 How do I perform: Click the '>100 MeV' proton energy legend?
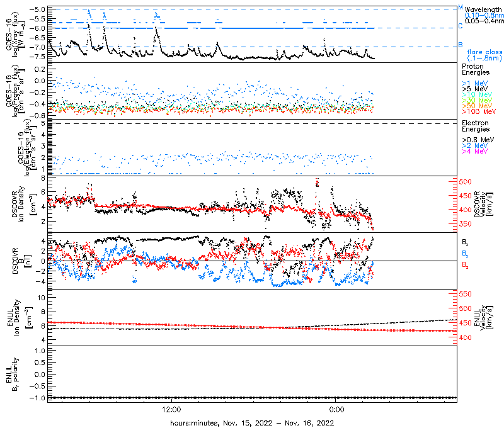coord(479,111)
